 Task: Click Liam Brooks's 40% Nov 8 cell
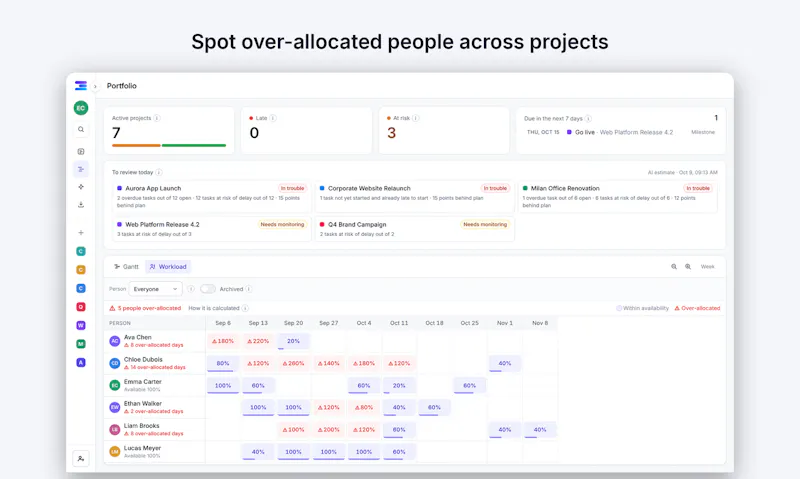click(540, 430)
